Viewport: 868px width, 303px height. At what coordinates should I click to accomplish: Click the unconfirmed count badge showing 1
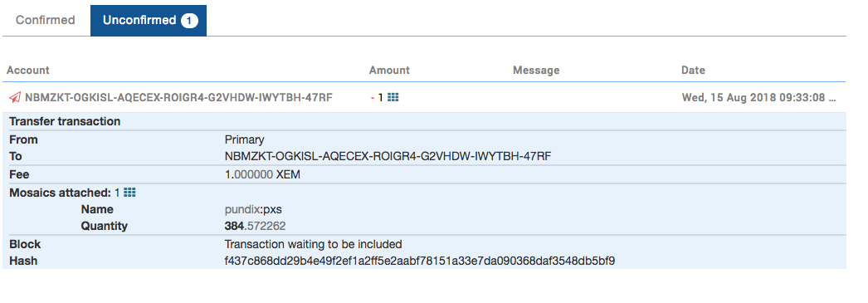pos(189,21)
